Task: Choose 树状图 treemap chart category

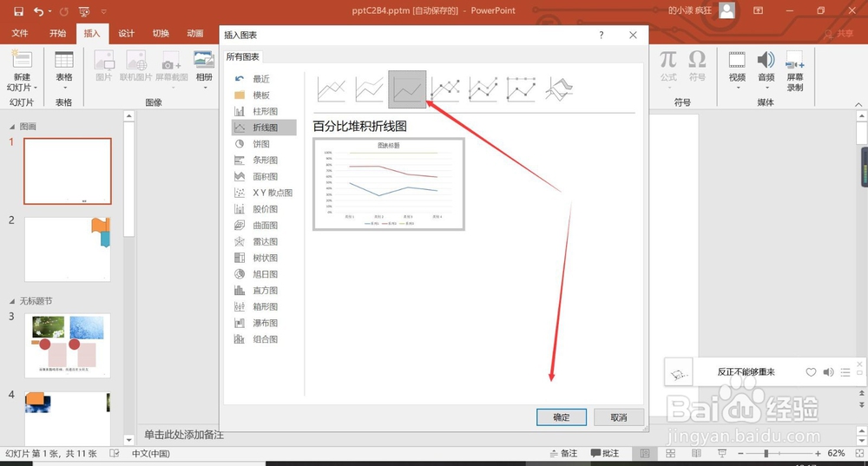Action: coord(264,258)
